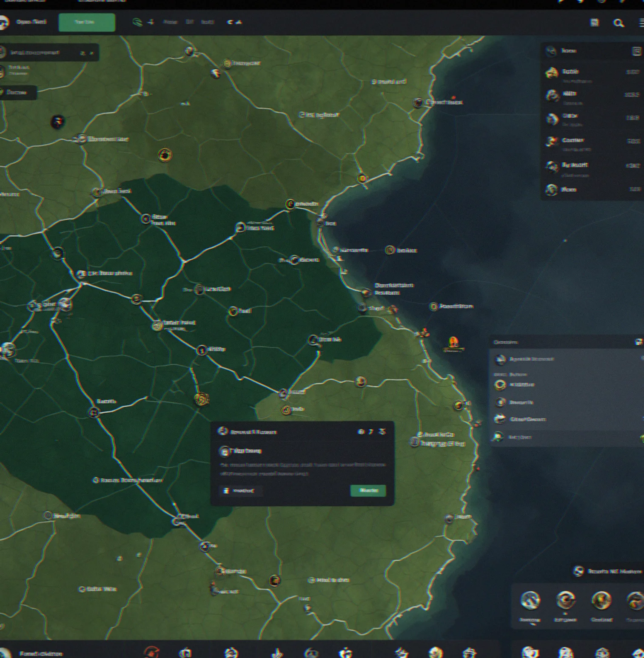Open the first entry in the top-right list panel

pos(592,74)
